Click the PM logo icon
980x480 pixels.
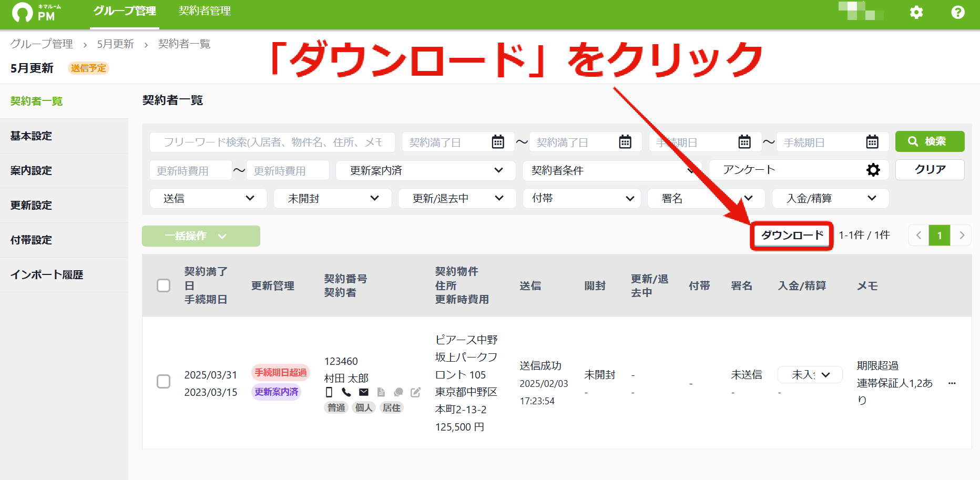point(36,12)
